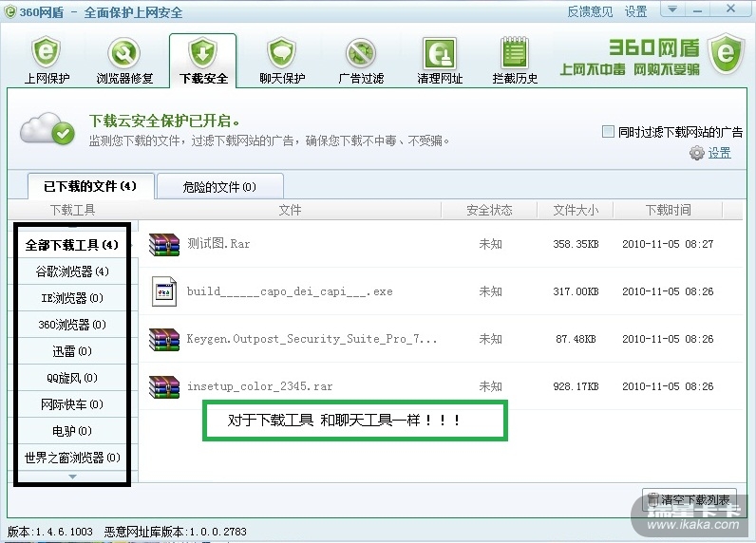Click version text 版本:1.4.6.1003
This screenshot has width=756, height=543.
coord(49,532)
